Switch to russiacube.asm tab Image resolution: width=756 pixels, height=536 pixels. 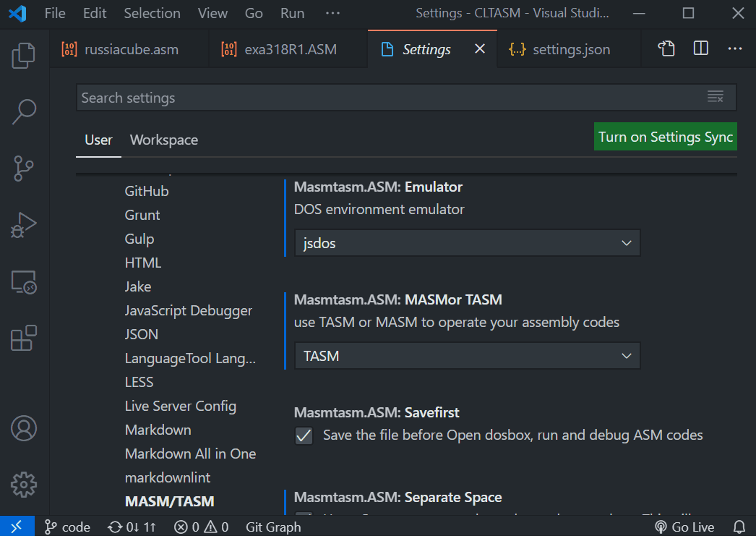129,48
